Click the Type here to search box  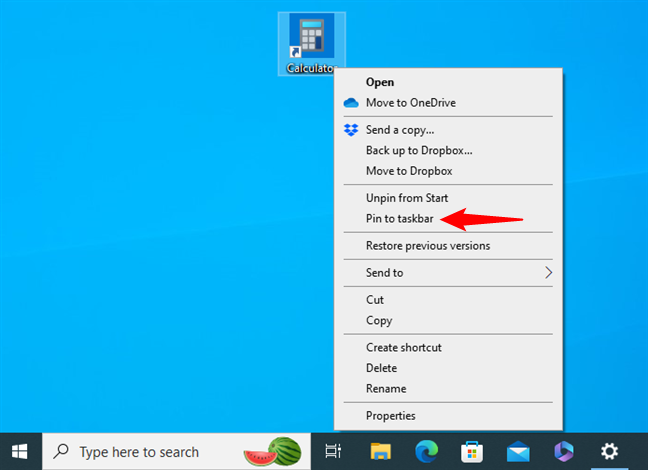[x=176, y=451]
